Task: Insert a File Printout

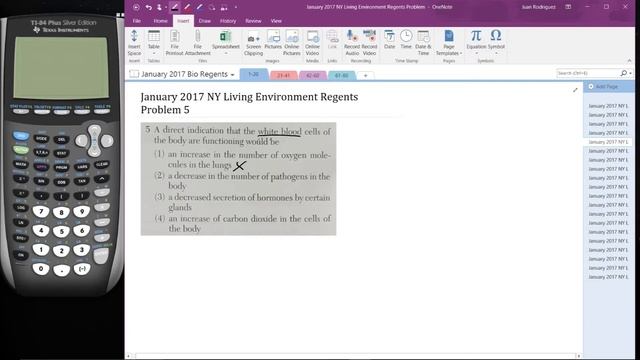Action: [x=175, y=42]
